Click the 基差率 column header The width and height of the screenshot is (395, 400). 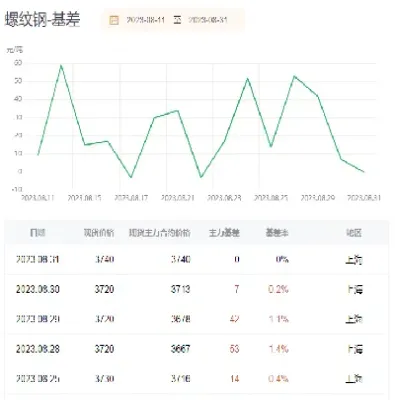277,233
